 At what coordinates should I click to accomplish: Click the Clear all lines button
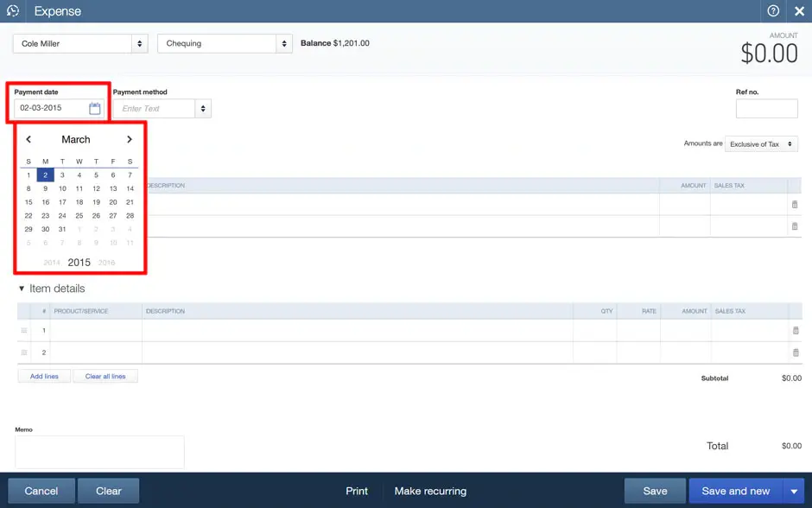105,377
